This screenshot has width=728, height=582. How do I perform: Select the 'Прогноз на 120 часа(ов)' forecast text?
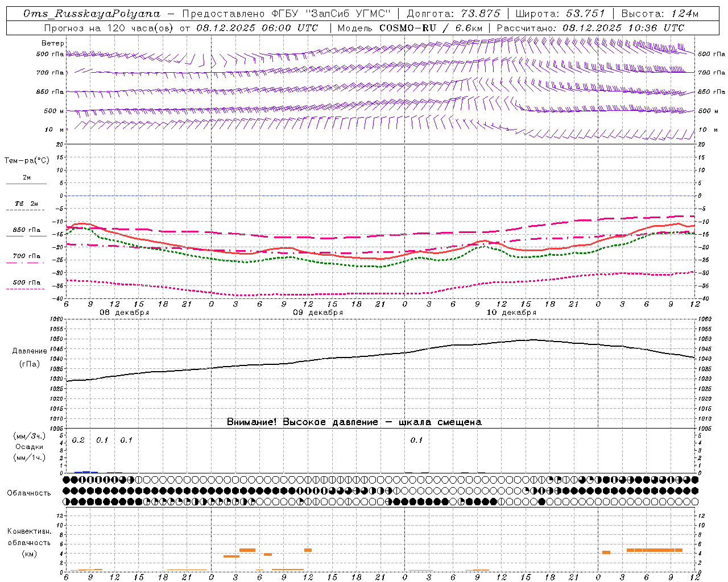click(110, 28)
